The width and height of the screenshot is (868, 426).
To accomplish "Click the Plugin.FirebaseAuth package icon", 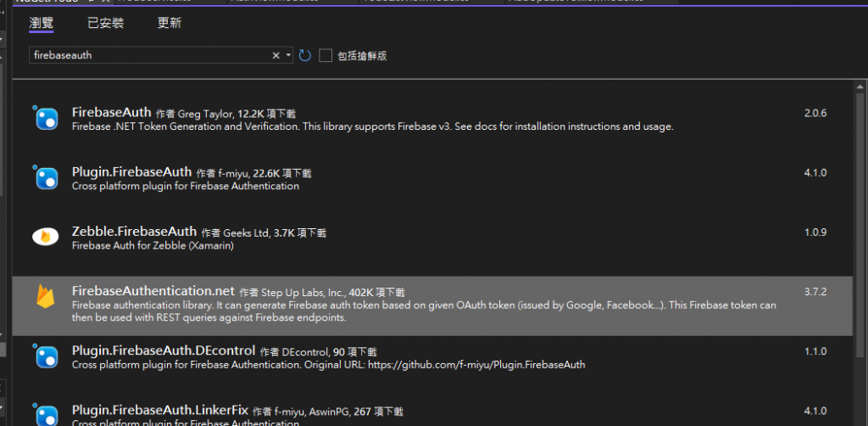I will click(x=46, y=177).
